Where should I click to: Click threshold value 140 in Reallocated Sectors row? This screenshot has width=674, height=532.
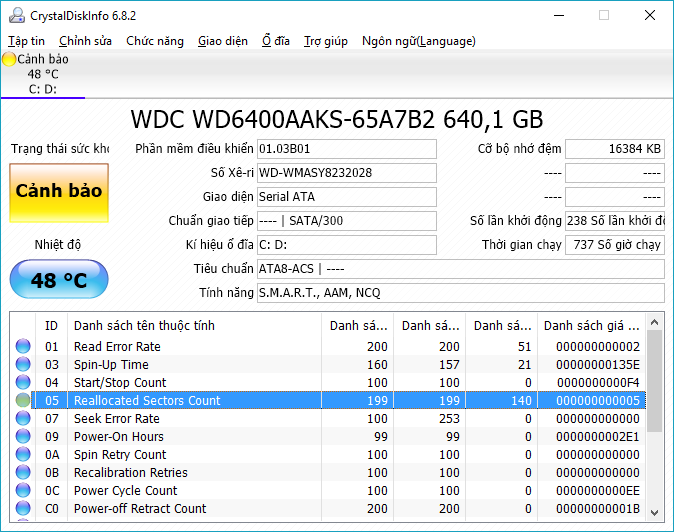pos(521,401)
